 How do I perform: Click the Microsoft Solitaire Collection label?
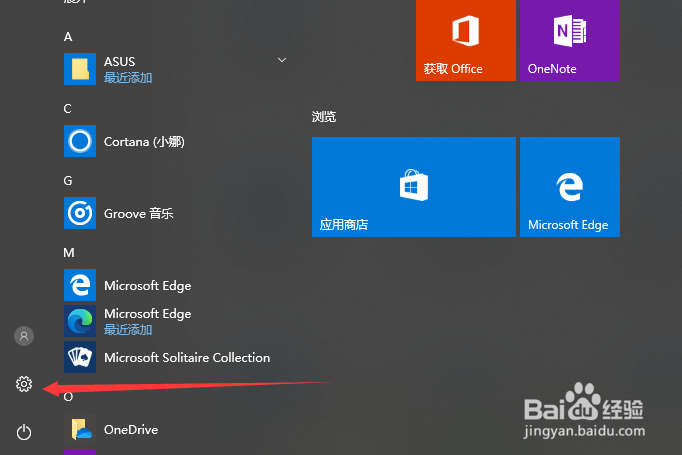point(187,358)
